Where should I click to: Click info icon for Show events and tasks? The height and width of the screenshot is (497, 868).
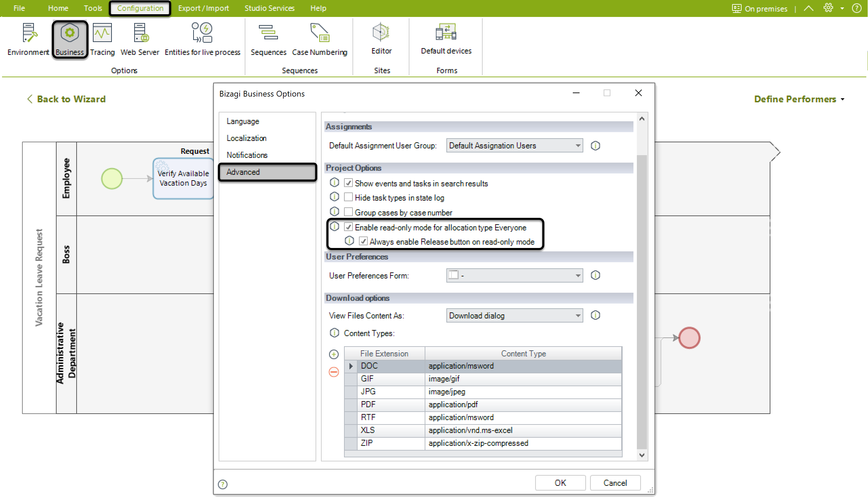pos(334,183)
